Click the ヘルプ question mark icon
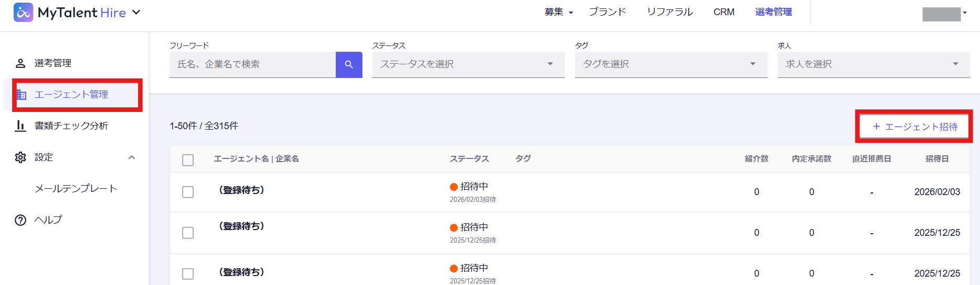 pos(20,220)
